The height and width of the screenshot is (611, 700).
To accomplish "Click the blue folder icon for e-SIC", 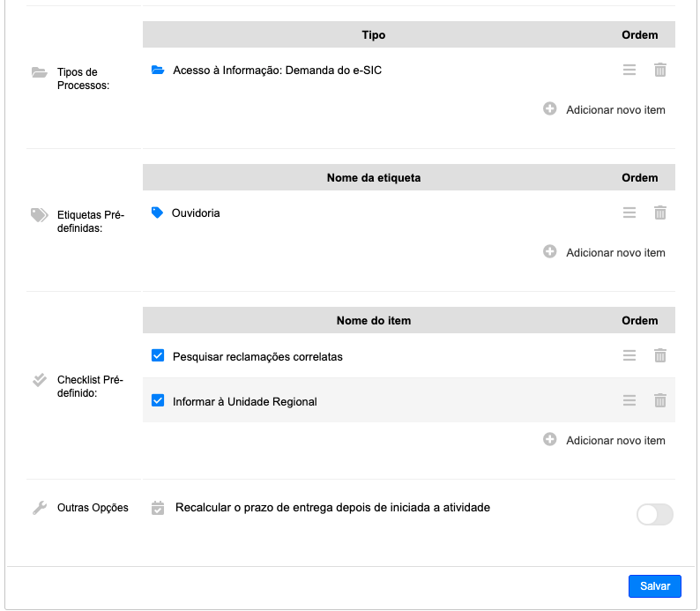I will (158, 70).
